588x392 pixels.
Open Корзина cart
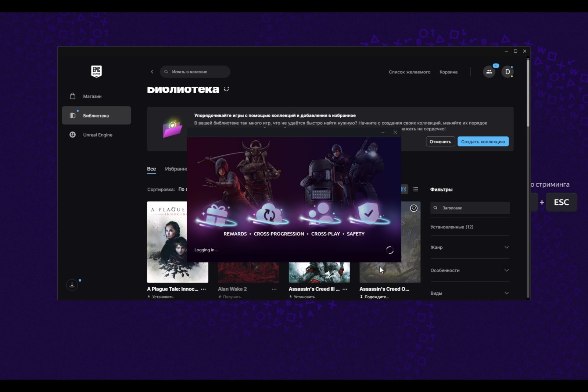pos(448,72)
